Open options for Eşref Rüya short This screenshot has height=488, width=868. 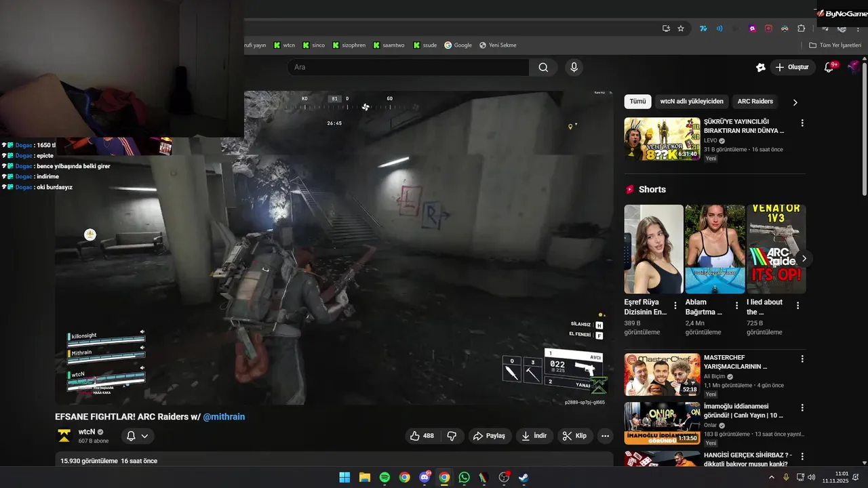[x=675, y=306]
